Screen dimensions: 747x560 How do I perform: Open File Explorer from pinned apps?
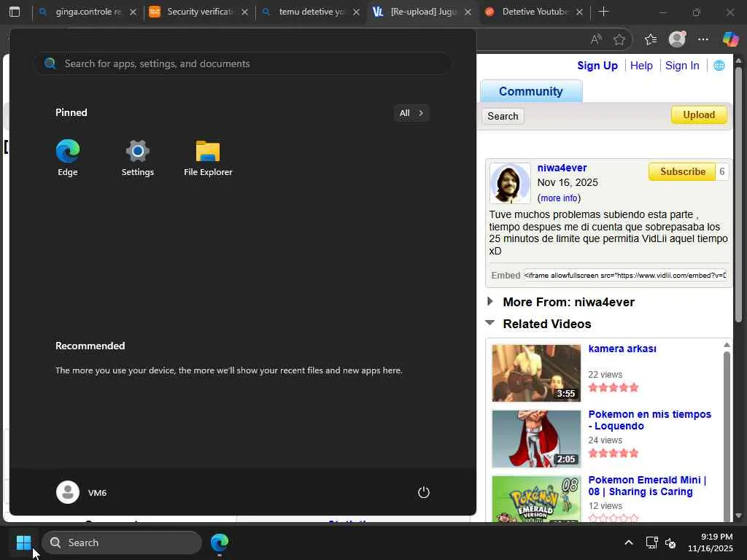click(208, 157)
